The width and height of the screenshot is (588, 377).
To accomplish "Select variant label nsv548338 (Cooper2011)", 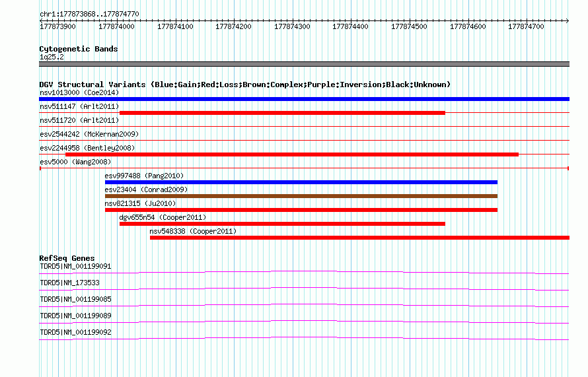I will [x=193, y=231].
